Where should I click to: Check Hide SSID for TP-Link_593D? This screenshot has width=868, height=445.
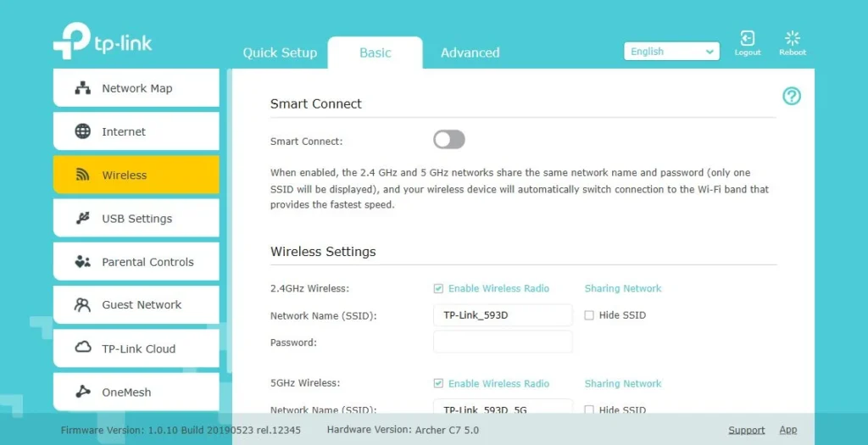click(x=589, y=315)
